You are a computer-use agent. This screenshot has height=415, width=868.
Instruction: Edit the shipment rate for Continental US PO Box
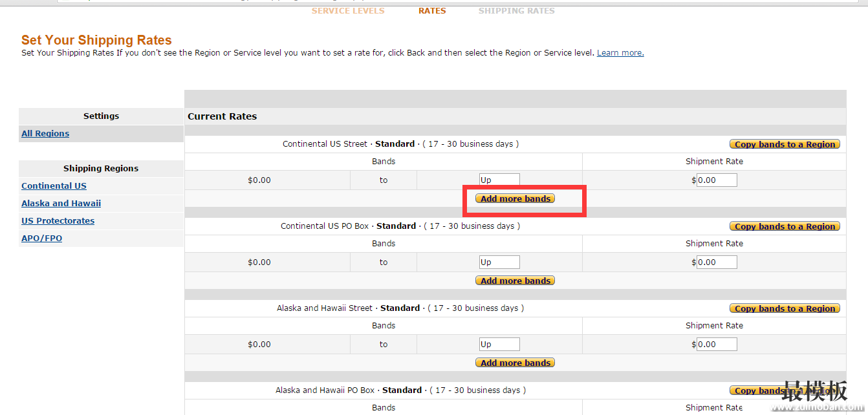coord(717,262)
